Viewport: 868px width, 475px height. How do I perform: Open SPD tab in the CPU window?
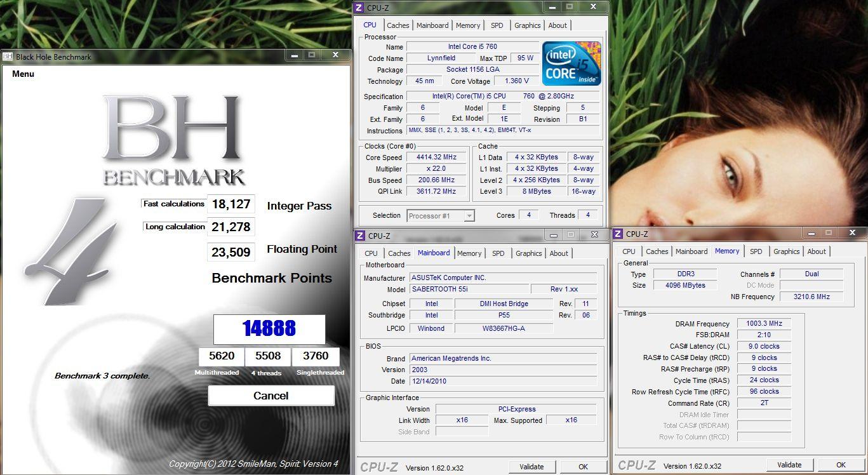click(497, 25)
